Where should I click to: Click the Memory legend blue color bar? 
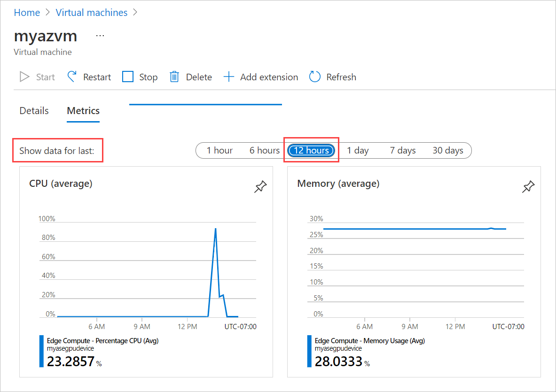tap(309, 351)
